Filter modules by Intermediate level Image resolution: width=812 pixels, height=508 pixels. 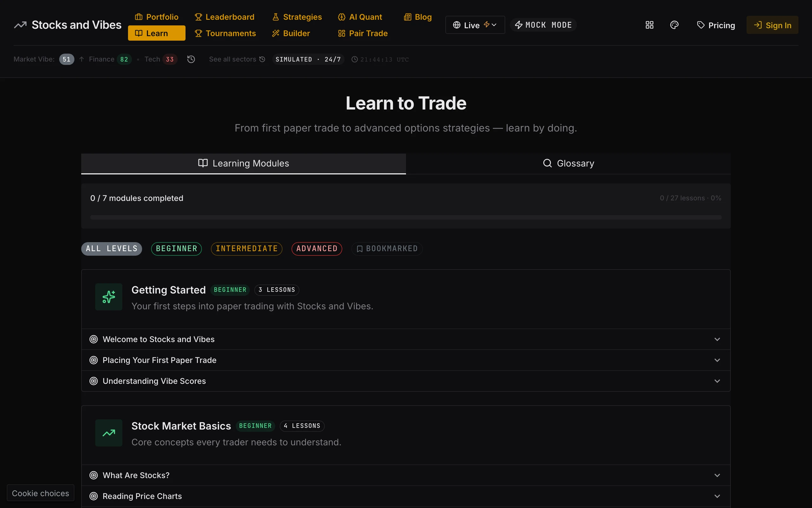(x=247, y=249)
